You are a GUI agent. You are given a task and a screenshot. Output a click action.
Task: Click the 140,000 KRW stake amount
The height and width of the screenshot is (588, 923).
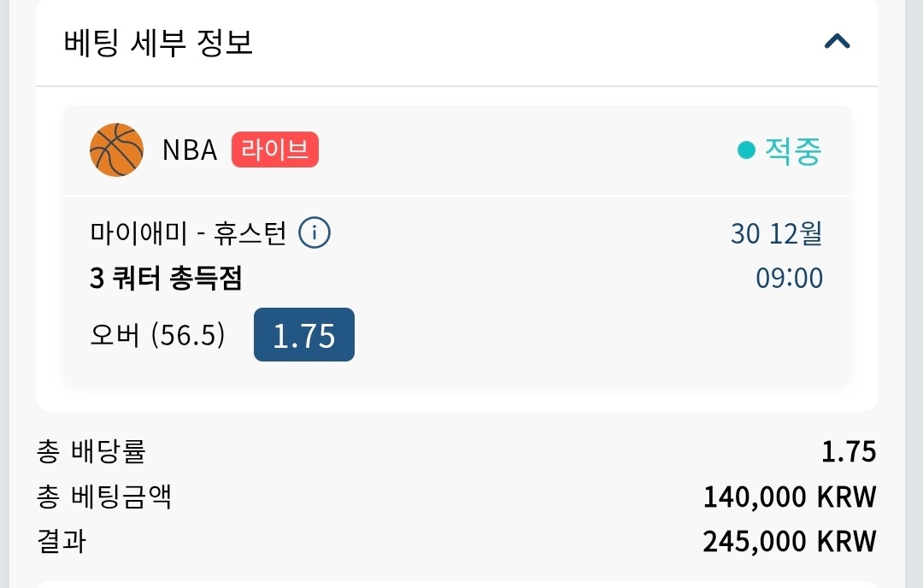point(790,497)
